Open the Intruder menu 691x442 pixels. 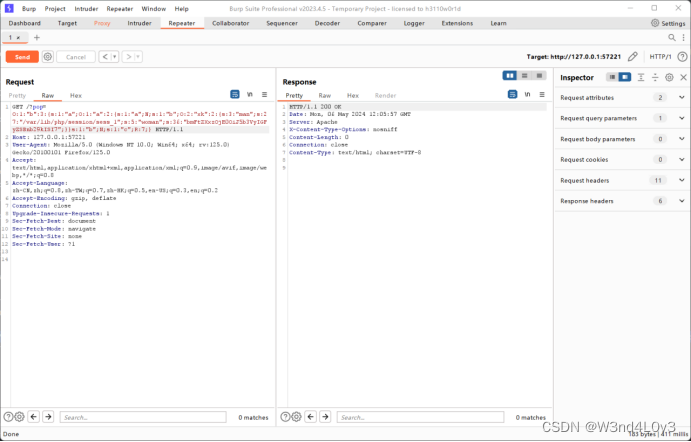point(86,9)
